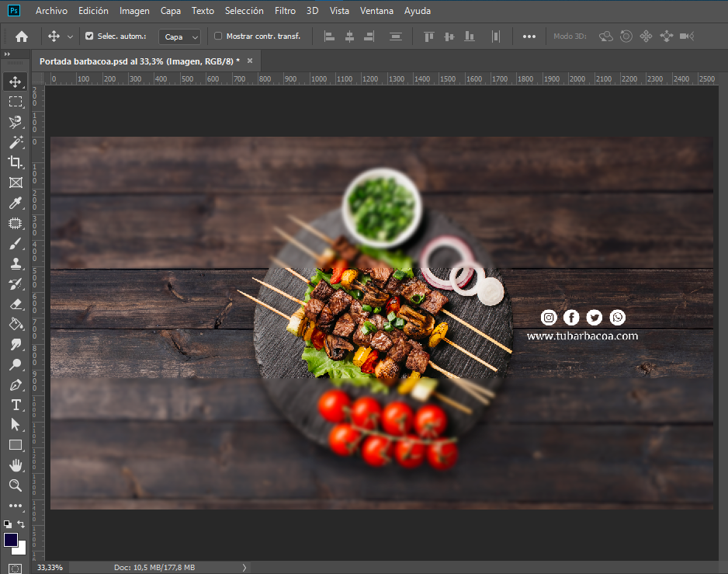Select the Rectangular Marquee tool
The width and height of the screenshot is (728, 574).
pyautogui.click(x=16, y=102)
